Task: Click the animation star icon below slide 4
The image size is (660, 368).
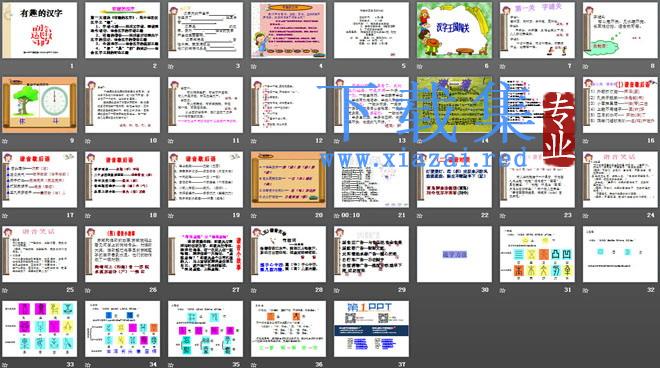Action: (x=254, y=66)
